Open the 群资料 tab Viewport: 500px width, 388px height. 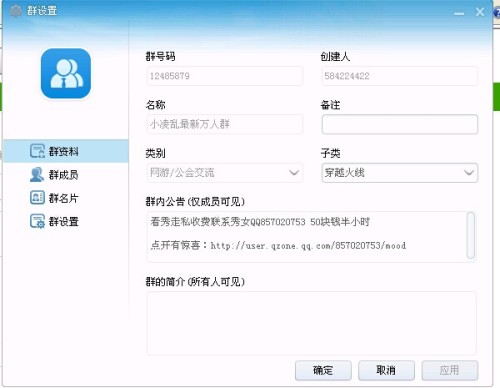pos(66,151)
